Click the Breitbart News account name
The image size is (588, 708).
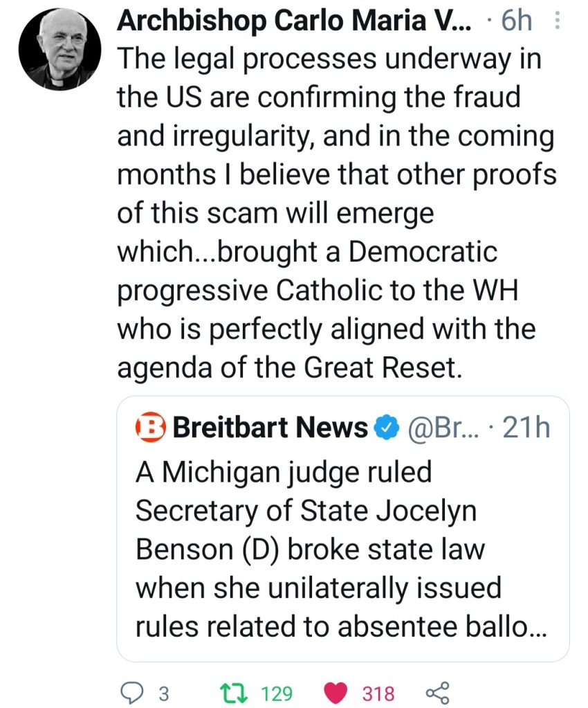[270, 429]
